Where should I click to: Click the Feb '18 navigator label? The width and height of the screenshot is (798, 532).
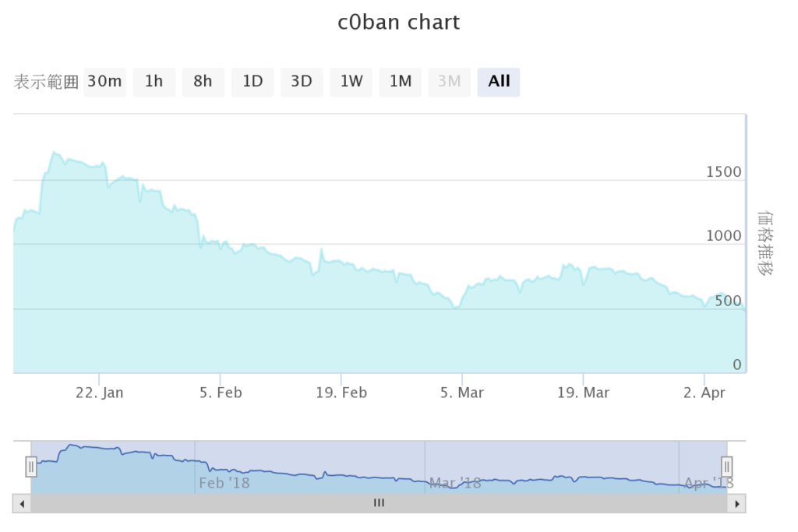coord(224,483)
